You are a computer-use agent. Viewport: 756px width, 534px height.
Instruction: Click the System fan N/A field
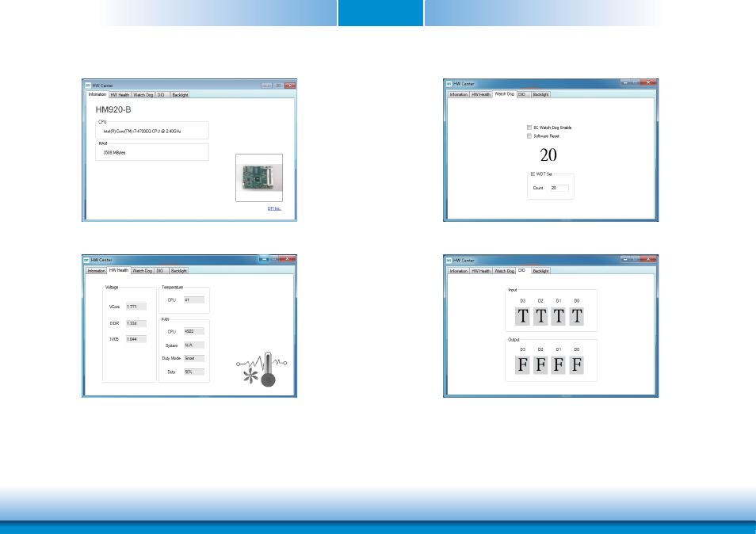(x=194, y=345)
